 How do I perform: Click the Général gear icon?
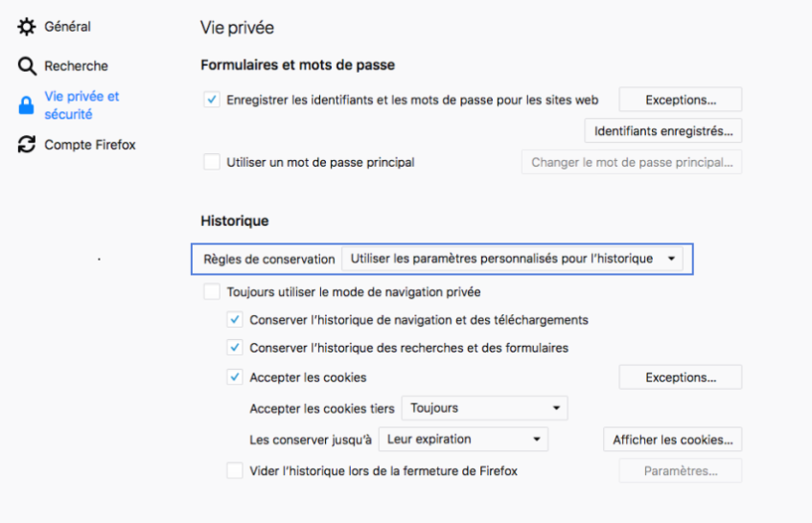pos(27,27)
